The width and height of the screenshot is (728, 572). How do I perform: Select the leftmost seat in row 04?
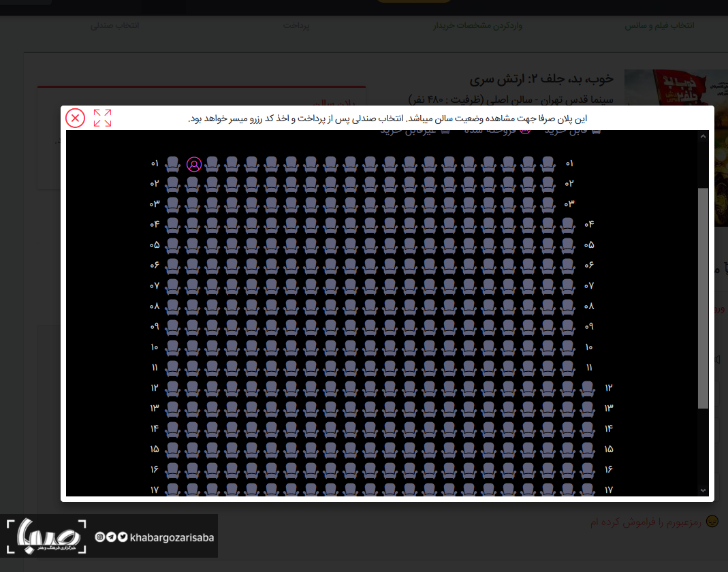click(173, 225)
